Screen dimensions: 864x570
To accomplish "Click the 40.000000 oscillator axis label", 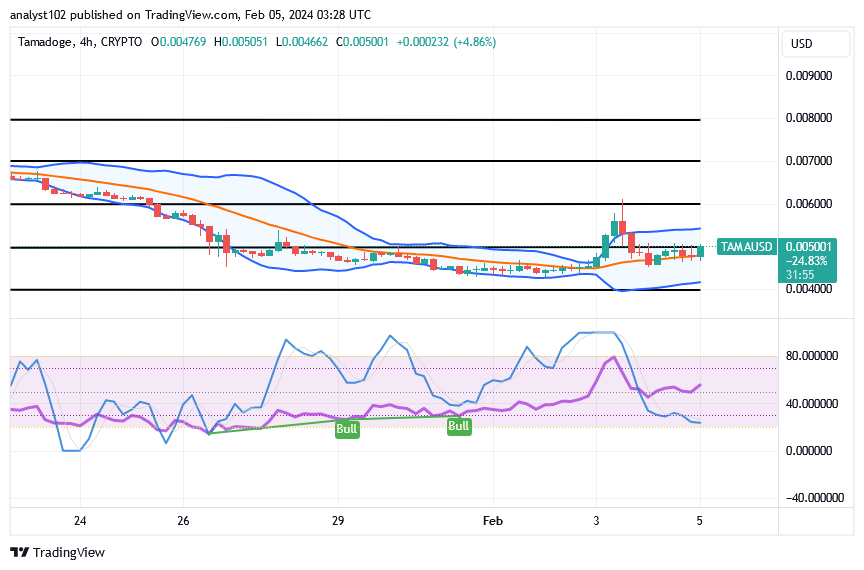I will (812, 404).
